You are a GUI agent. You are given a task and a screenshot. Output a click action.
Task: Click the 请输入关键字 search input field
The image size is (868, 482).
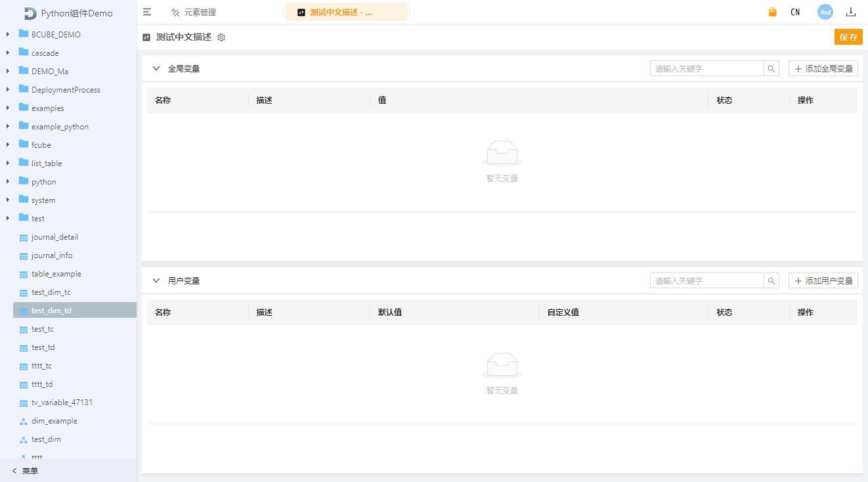[703, 68]
